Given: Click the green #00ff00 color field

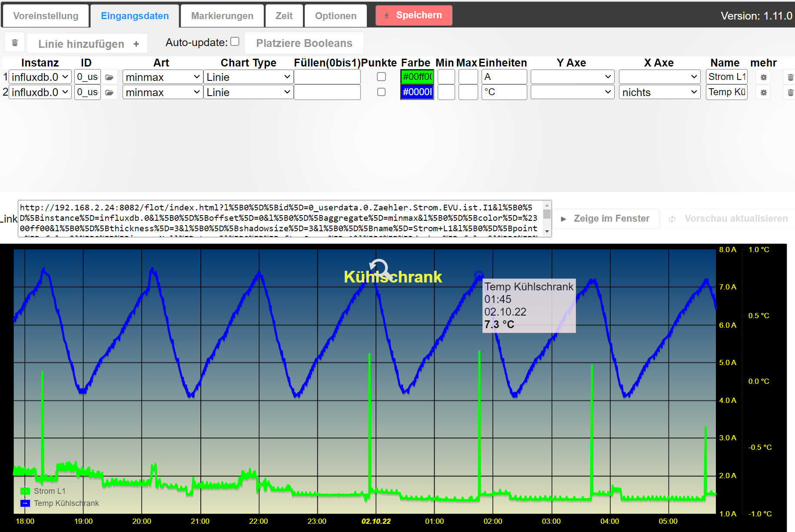Looking at the screenshot, I should point(417,77).
